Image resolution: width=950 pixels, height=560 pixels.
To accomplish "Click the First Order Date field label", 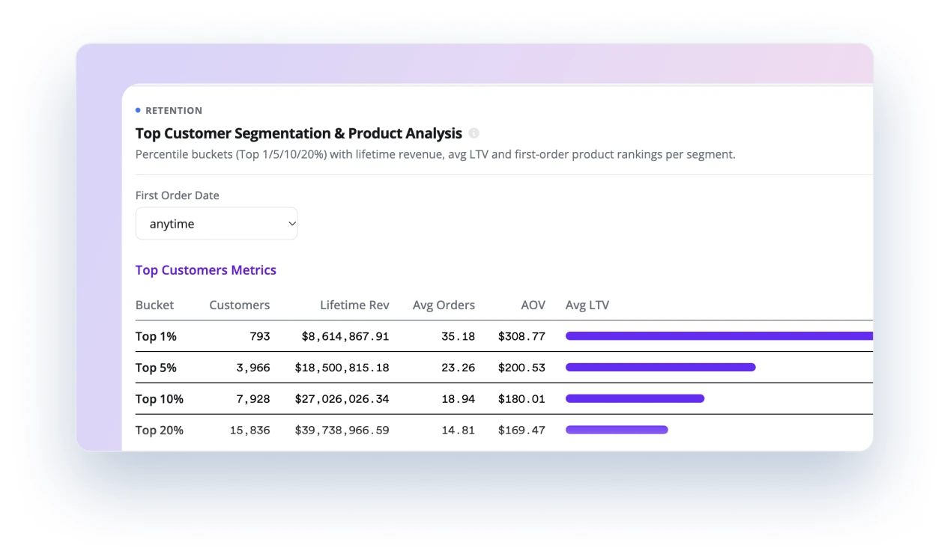I will pyautogui.click(x=178, y=195).
